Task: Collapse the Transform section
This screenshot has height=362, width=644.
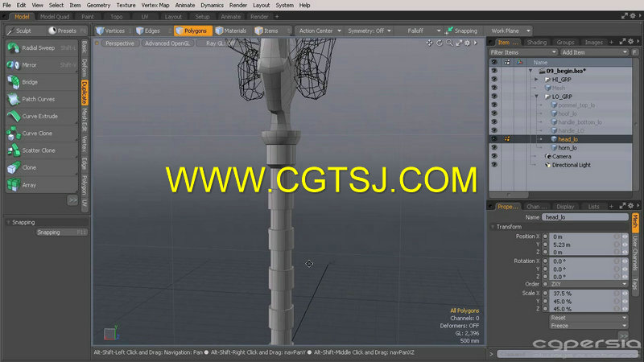Action: click(x=493, y=227)
